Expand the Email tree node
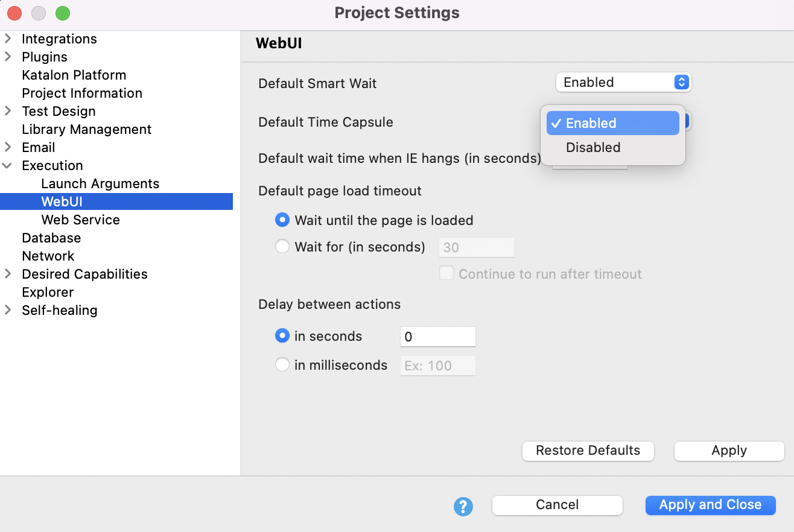This screenshot has height=532, width=794. [8, 148]
